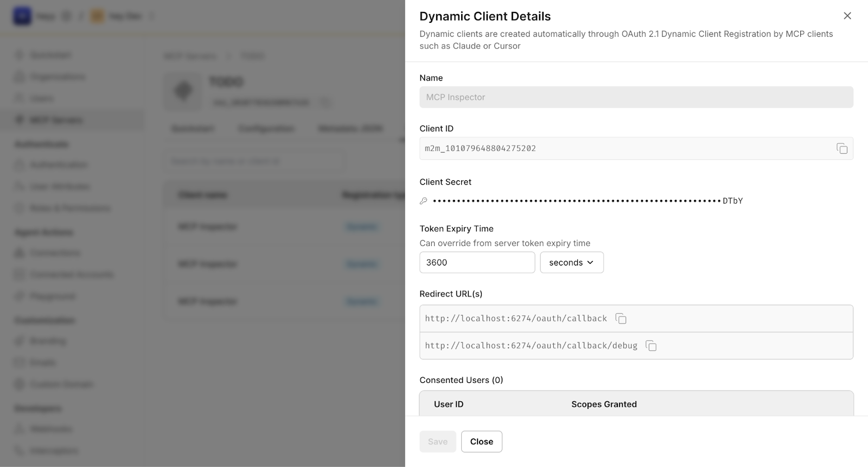Edit the Token Expiry Time field
The width and height of the screenshot is (868, 467).
click(x=477, y=262)
